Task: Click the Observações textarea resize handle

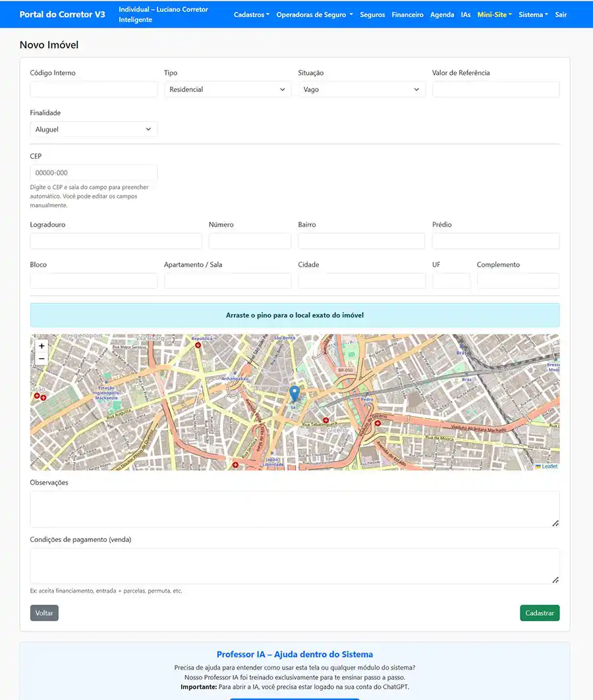Action: tap(555, 523)
